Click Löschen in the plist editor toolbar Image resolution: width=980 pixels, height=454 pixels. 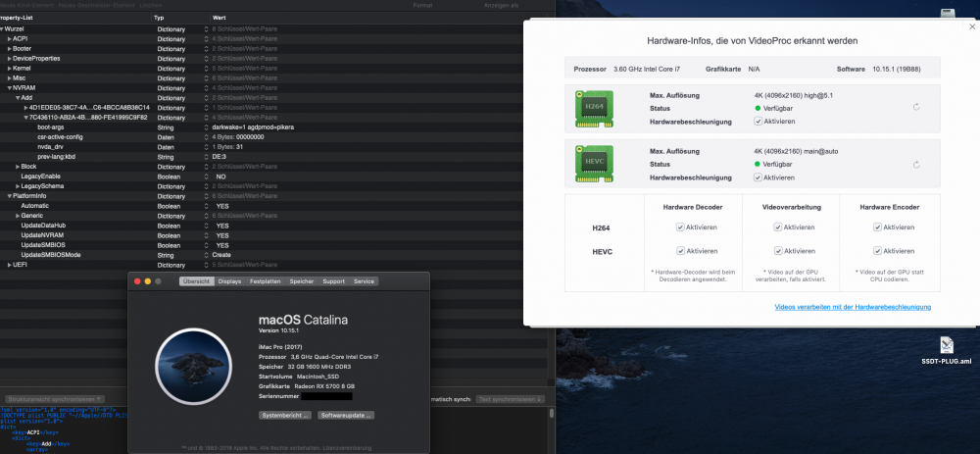(152, 5)
